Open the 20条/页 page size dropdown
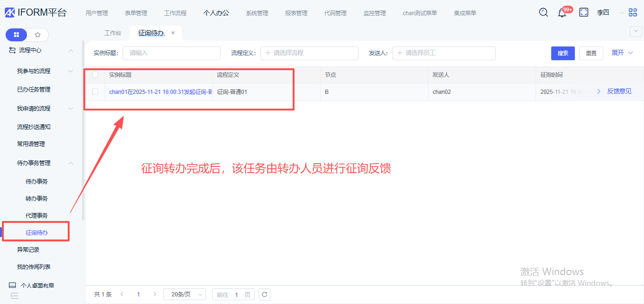644x304 pixels. coord(184,295)
